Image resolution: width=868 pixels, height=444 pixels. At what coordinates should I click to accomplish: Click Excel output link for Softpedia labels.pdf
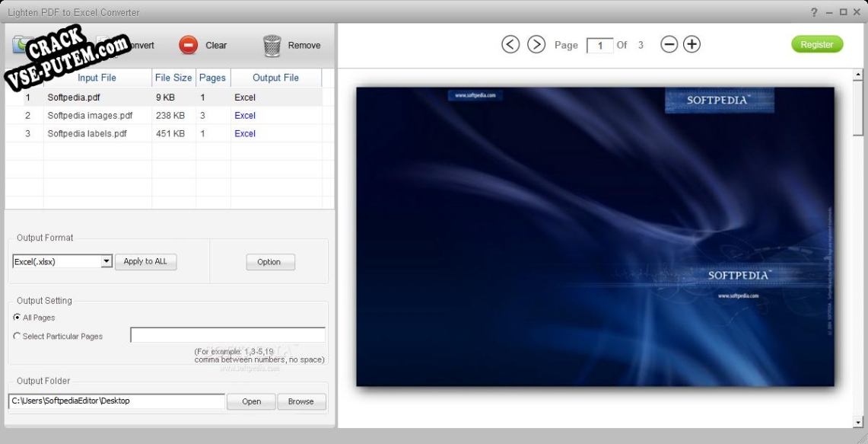[x=245, y=133]
